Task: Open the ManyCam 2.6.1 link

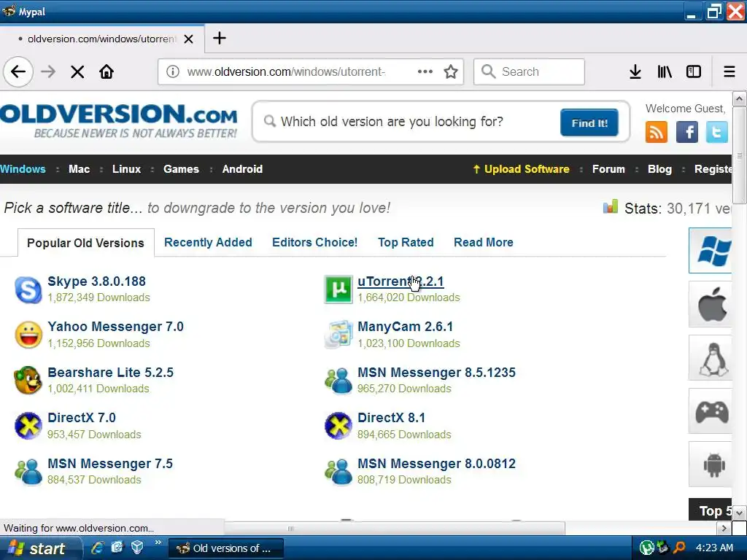Action: tap(406, 327)
